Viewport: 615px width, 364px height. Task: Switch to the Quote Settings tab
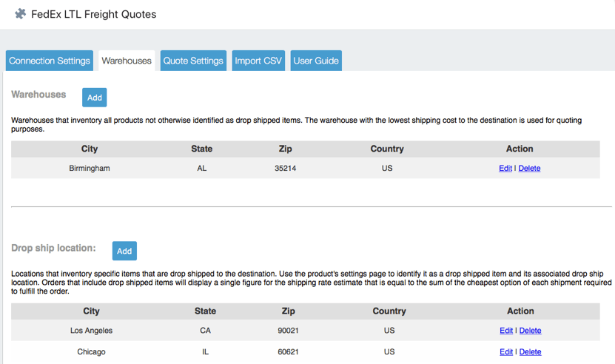pos(193,61)
